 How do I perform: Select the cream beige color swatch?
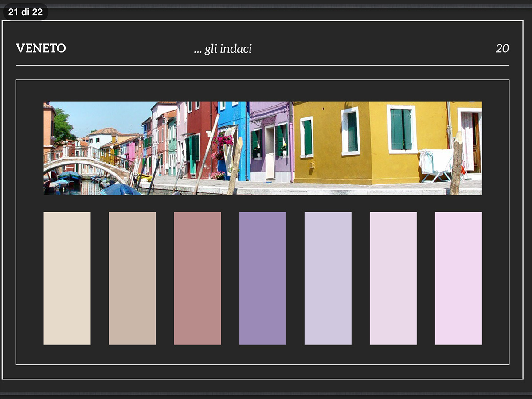click(x=67, y=278)
